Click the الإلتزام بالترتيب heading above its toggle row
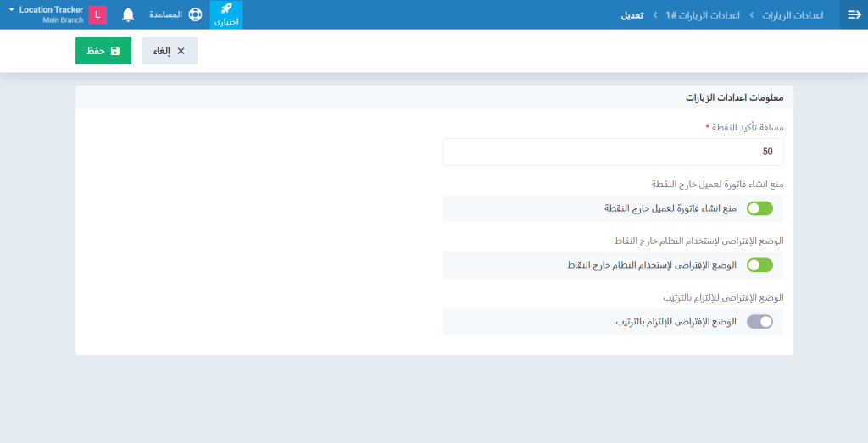This screenshot has height=443, width=868. 722,297
